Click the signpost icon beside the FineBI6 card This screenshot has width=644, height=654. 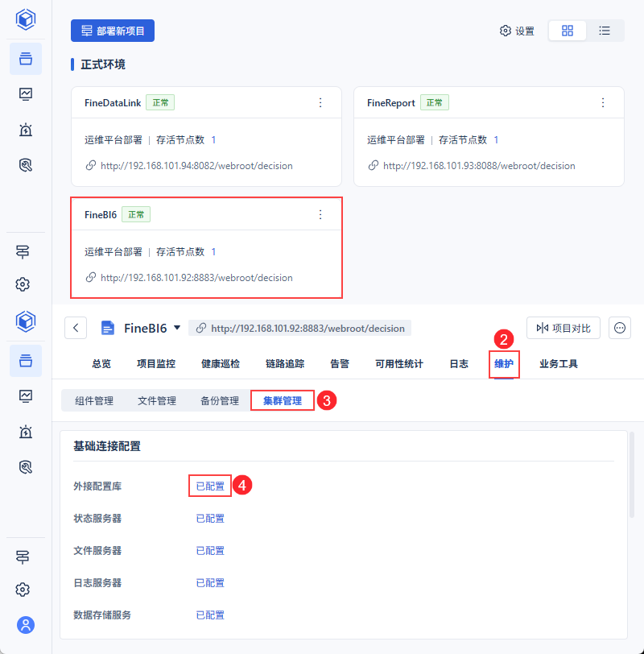(23, 251)
